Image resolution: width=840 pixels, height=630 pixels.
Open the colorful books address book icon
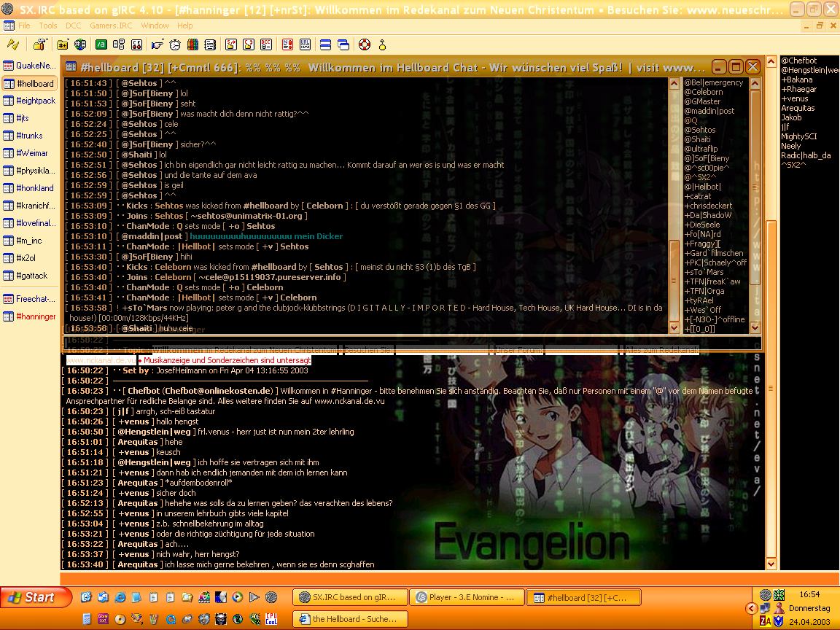192,44
